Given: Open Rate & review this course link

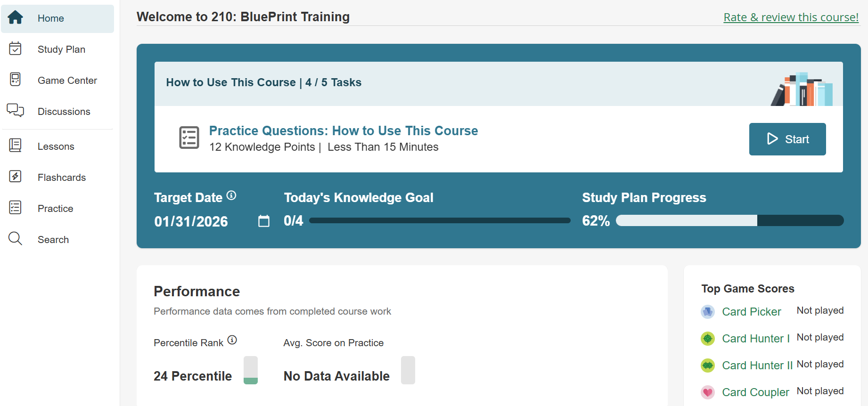Looking at the screenshot, I should pos(791,17).
